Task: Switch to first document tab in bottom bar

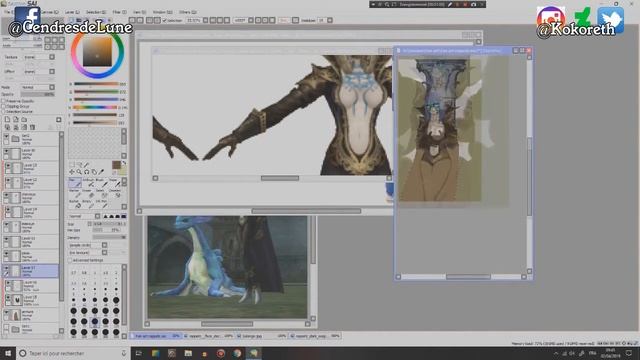Action: [x=156, y=336]
